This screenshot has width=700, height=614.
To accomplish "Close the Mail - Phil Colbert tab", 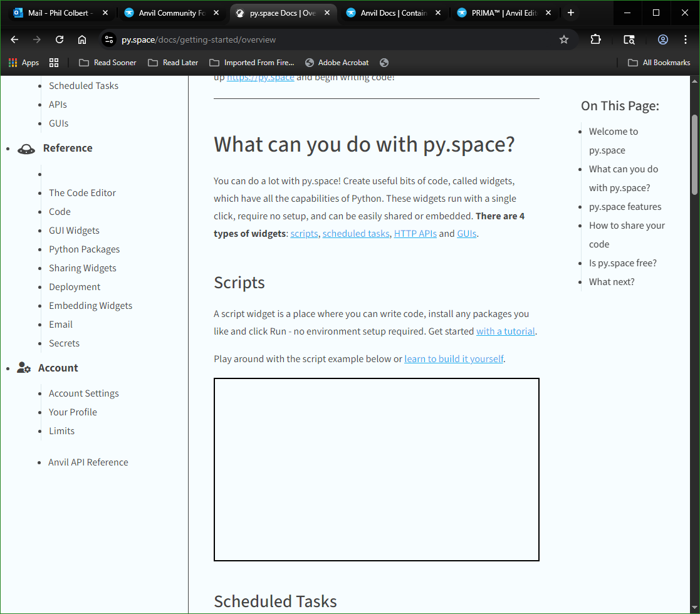I will point(105,13).
